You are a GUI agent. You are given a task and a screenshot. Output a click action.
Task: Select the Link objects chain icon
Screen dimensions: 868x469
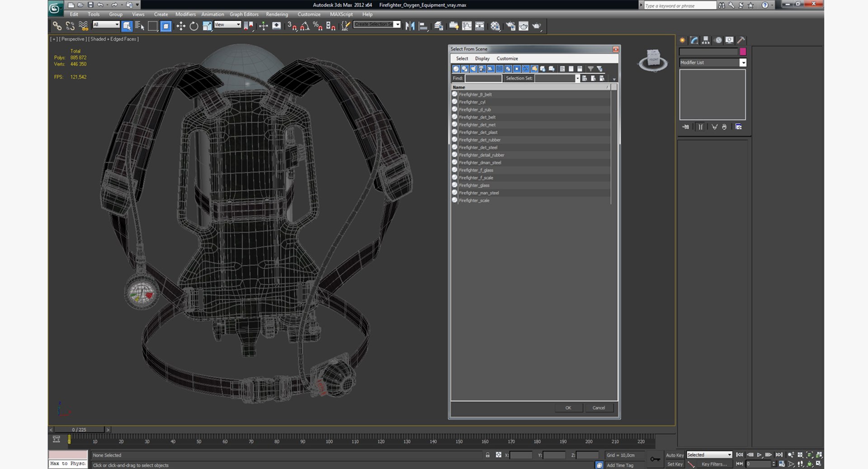[x=57, y=26]
